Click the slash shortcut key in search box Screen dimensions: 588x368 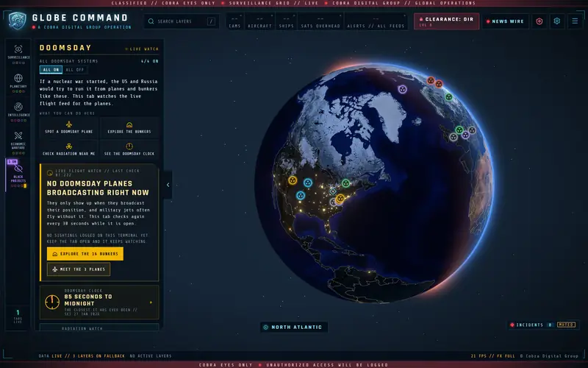(211, 21)
